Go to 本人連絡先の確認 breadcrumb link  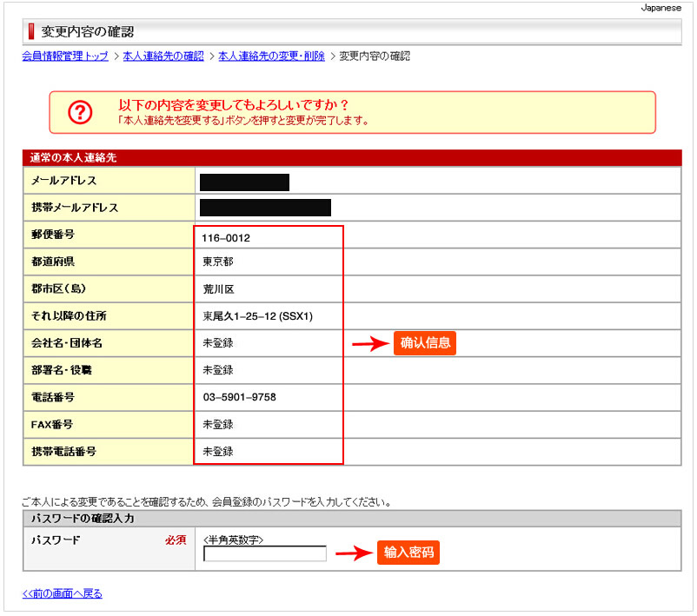pyautogui.click(x=163, y=56)
